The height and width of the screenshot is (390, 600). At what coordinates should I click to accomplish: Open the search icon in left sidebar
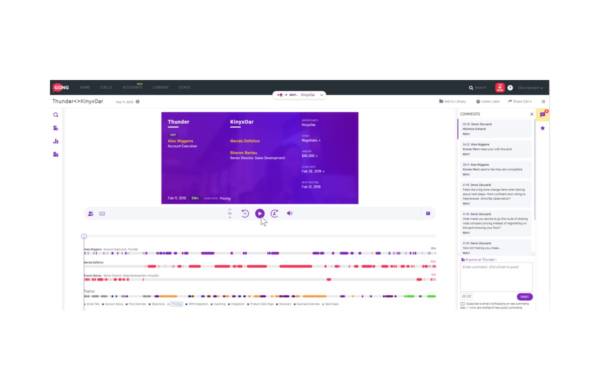coord(56,115)
